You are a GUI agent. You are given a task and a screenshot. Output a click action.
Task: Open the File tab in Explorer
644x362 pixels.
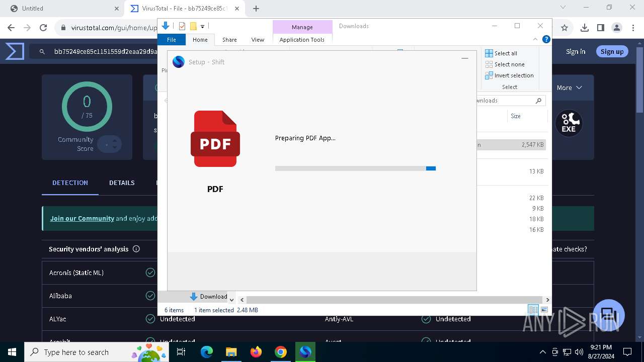(x=172, y=40)
